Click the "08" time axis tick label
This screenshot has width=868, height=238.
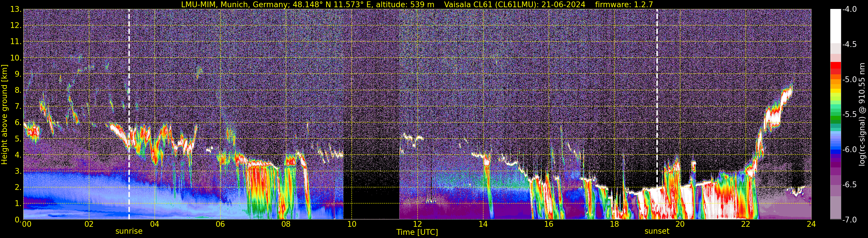[x=286, y=224]
